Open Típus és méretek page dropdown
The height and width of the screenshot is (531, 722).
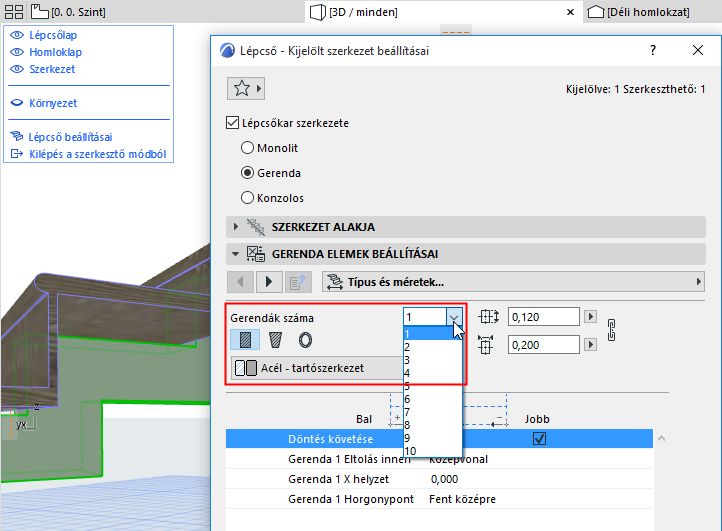(513, 281)
